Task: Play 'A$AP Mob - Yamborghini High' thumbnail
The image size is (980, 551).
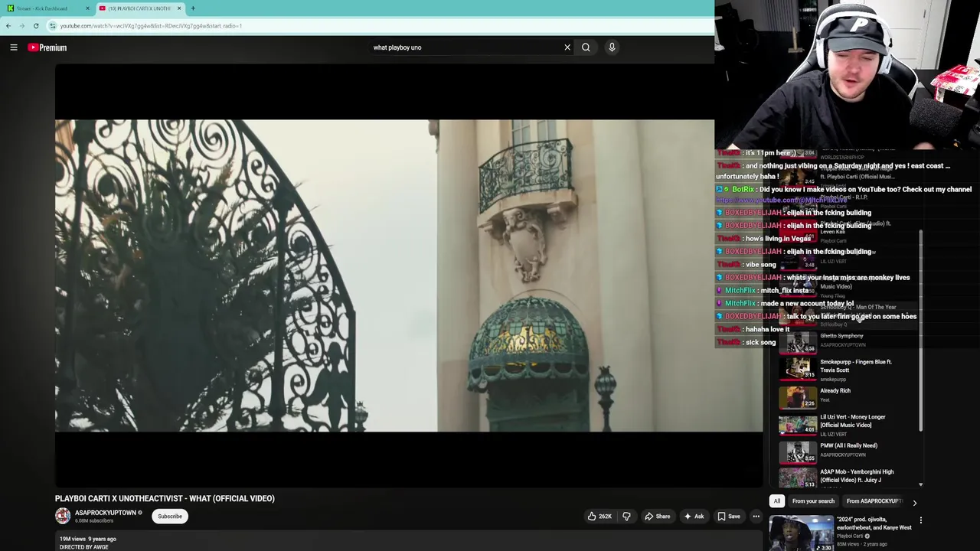Action: [798, 478]
